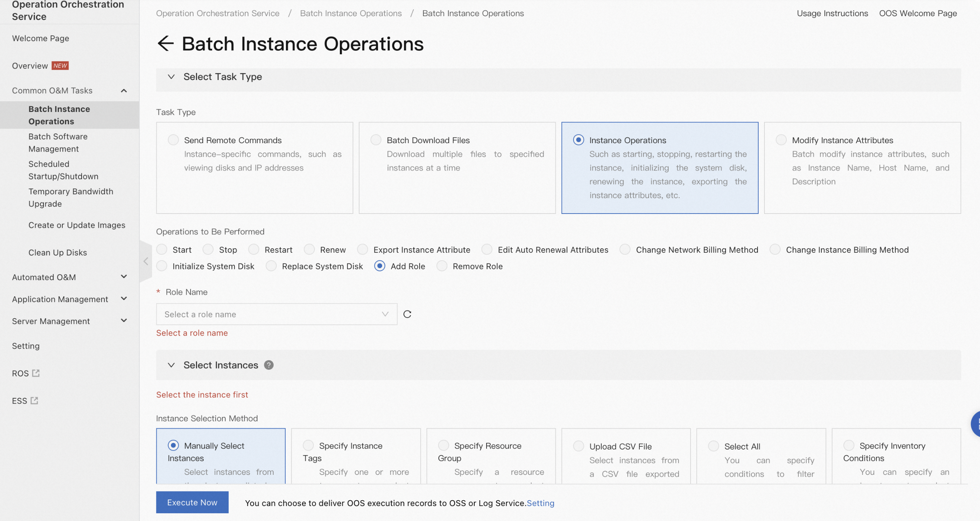Choose Specify Resource Group method

tap(443, 445)
